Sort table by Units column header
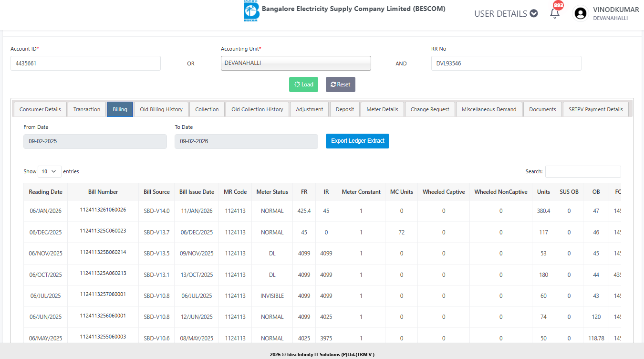Screen dimensions: 644x359 543,192
